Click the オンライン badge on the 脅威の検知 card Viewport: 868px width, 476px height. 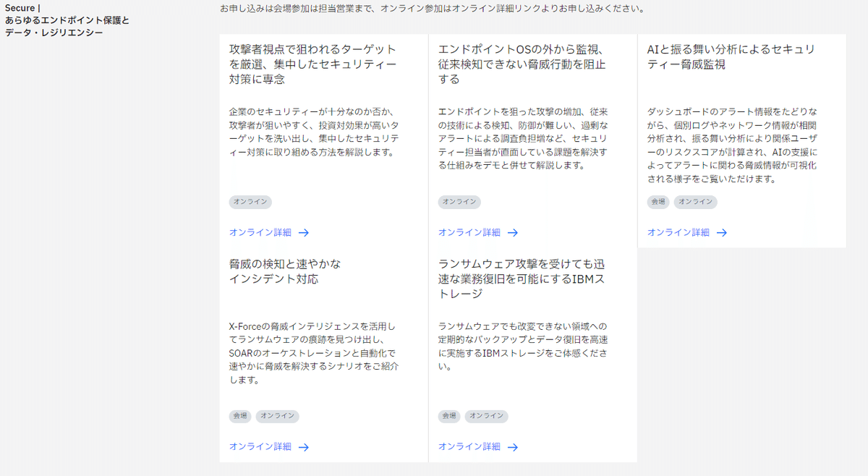point(277,416)
